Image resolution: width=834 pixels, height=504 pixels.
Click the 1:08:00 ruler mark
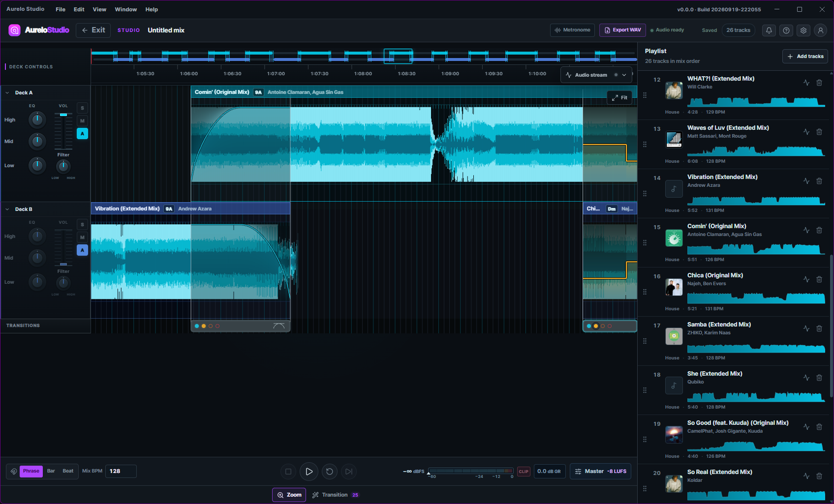pos(363,74)
